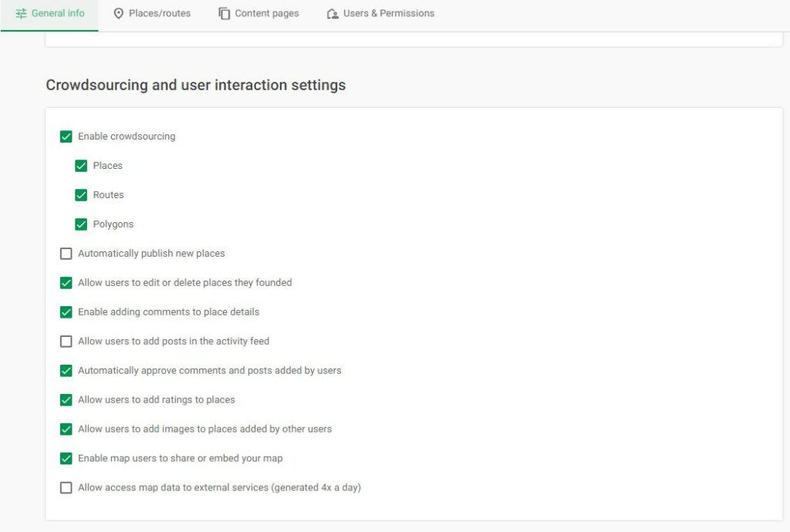This screenshot has height=532, width=790.
Task: Disable checkbox for adding images to others' places
Action: click(x=66, y=429)
